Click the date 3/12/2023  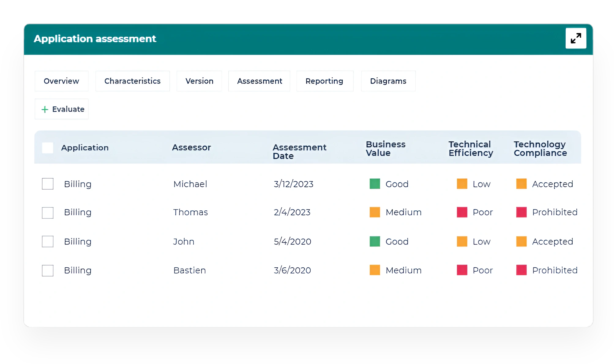[294, 184]
